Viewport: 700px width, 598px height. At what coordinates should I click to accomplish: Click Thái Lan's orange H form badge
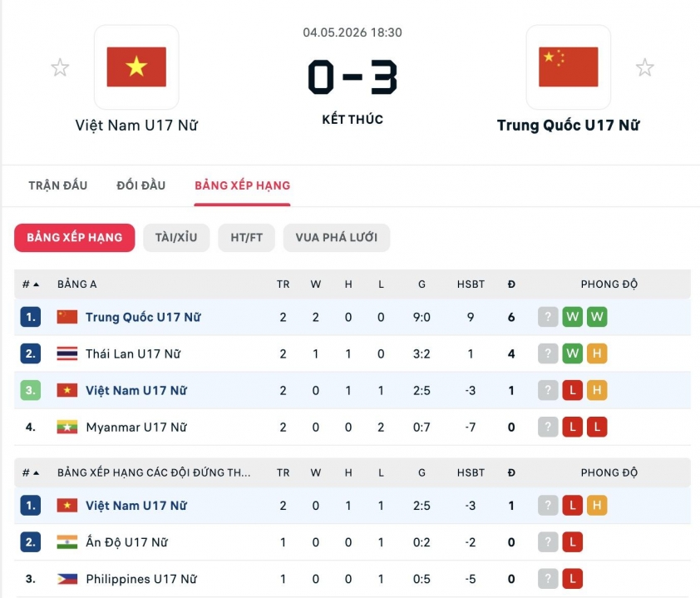pyautogui.click(x=597, y=353)
